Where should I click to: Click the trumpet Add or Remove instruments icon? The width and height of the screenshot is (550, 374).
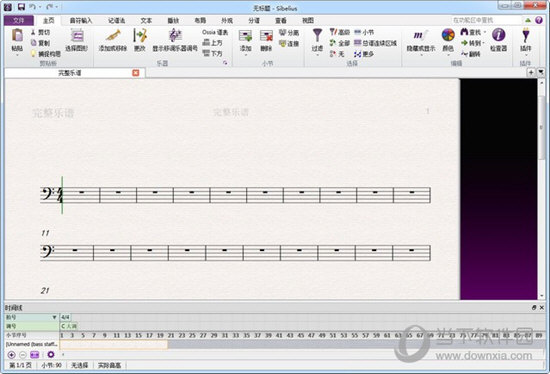(x=113, y=36)
